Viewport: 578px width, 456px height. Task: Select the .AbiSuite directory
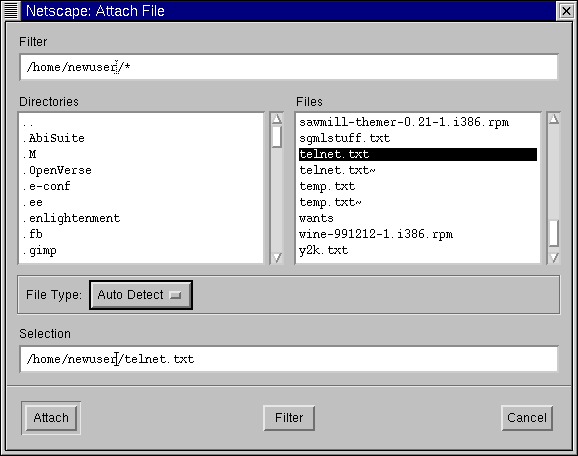point(54,138)
